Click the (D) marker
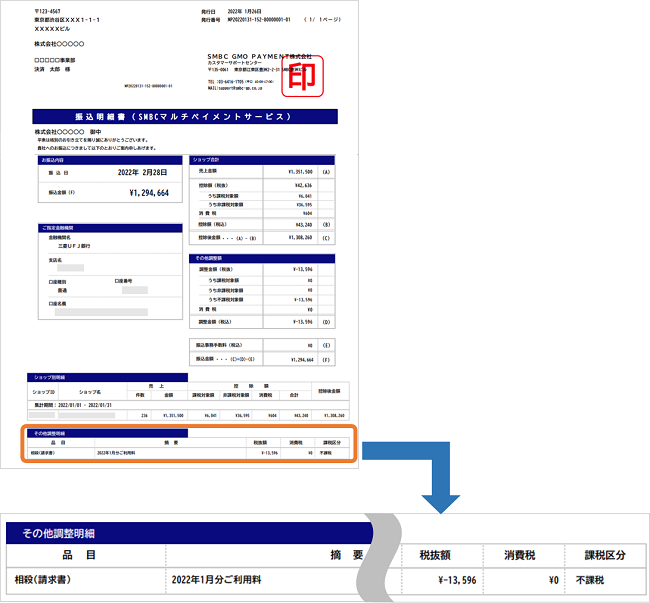 tap(326, 322)
